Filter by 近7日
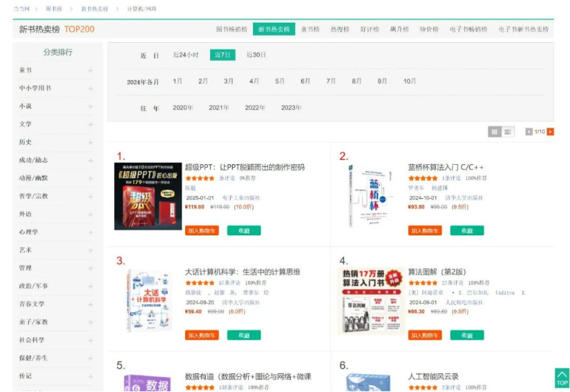Image resolution: width=570 pixels, height=392 pixels. tap(222, 55)
